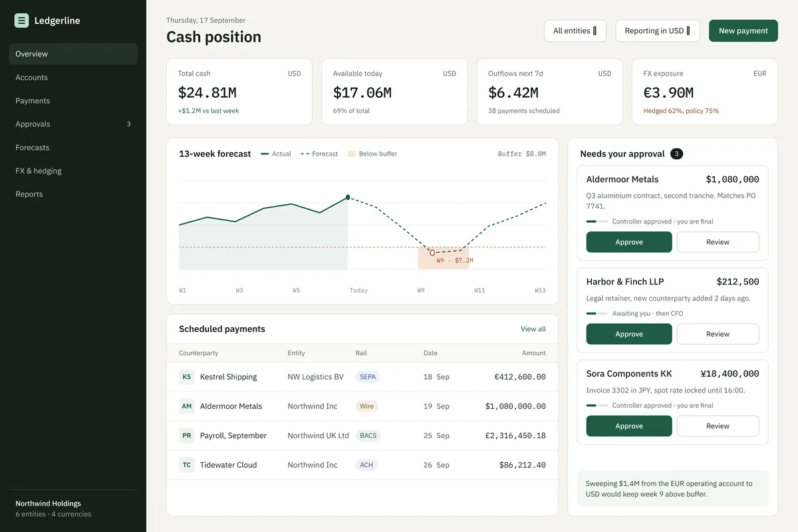Click the Outflows next 7d value $6.42M
The height and width of the screenshot is (532, 798).
(x=513, y=92)
